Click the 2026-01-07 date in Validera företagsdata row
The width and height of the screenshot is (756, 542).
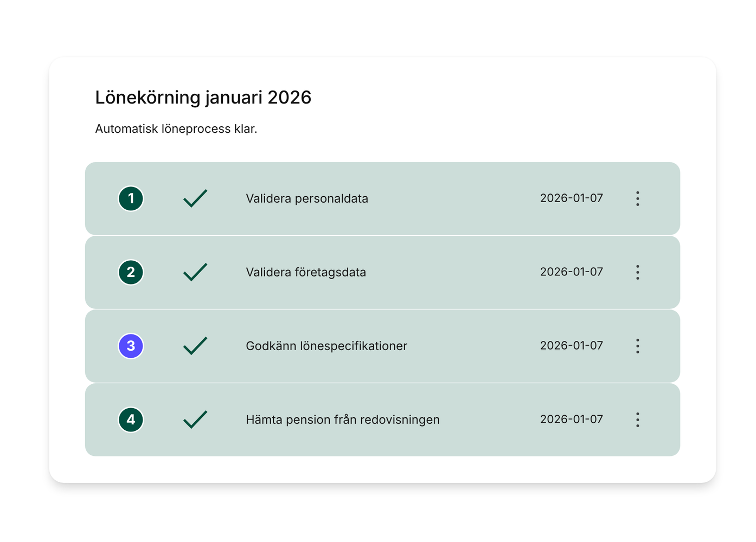(x=572, y=272)
